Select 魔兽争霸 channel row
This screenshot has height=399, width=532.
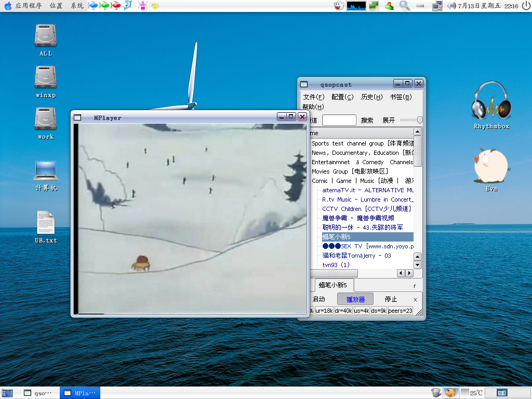358,218
